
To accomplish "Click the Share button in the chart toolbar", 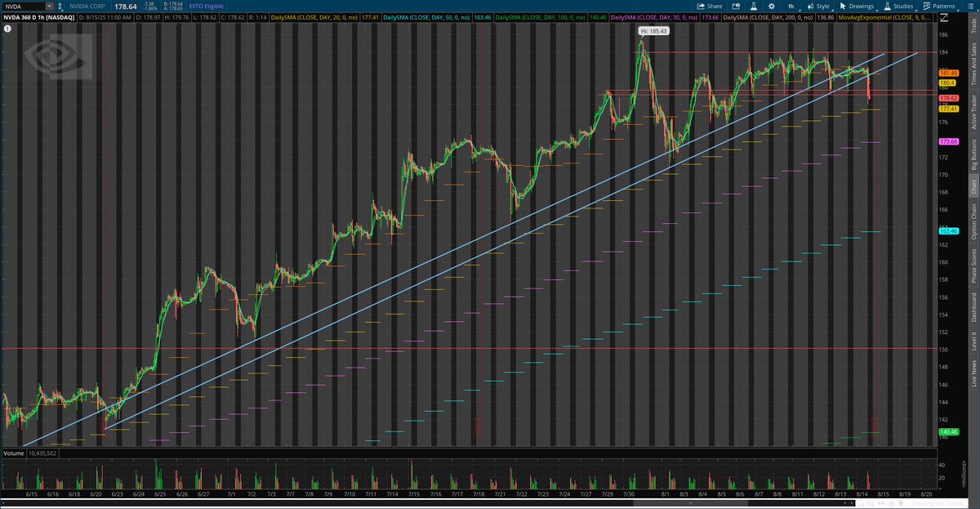I will point(711,6).
